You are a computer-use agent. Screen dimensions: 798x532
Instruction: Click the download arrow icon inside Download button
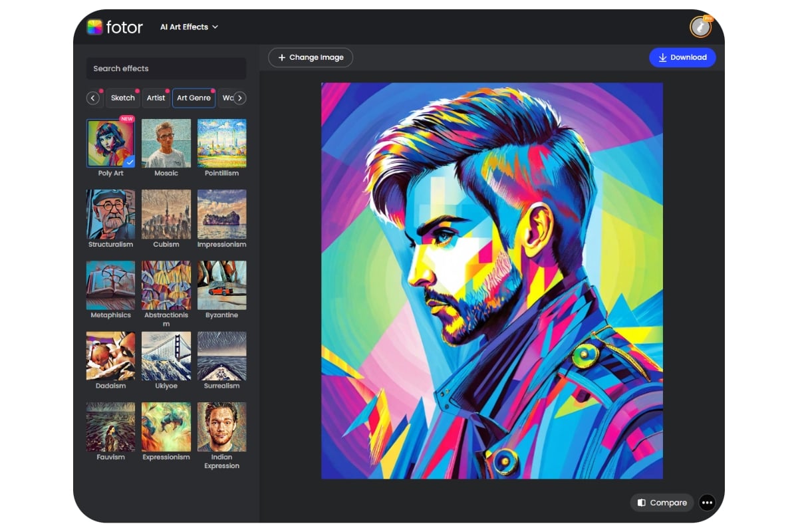click(662, 57)
